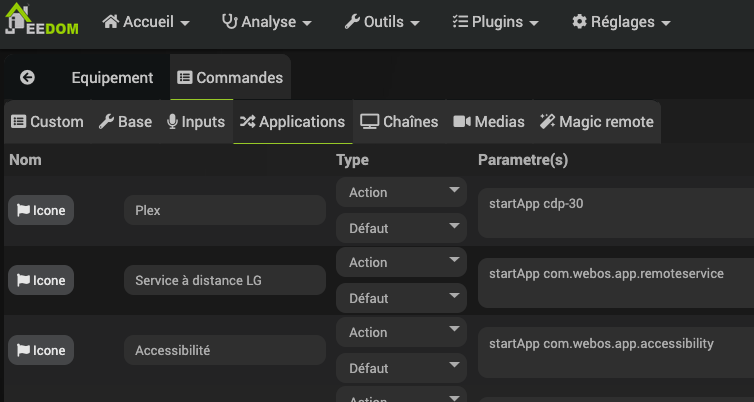This screenshot has height=402, width=754.
Task: Click the Jeedom house logo
Action: pos(41,19)
